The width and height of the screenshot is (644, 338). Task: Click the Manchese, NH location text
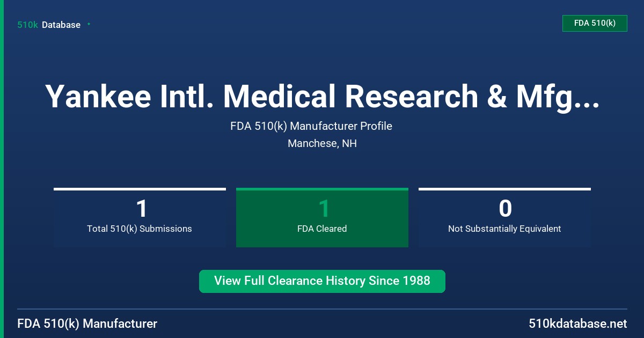tap(322, 143)
